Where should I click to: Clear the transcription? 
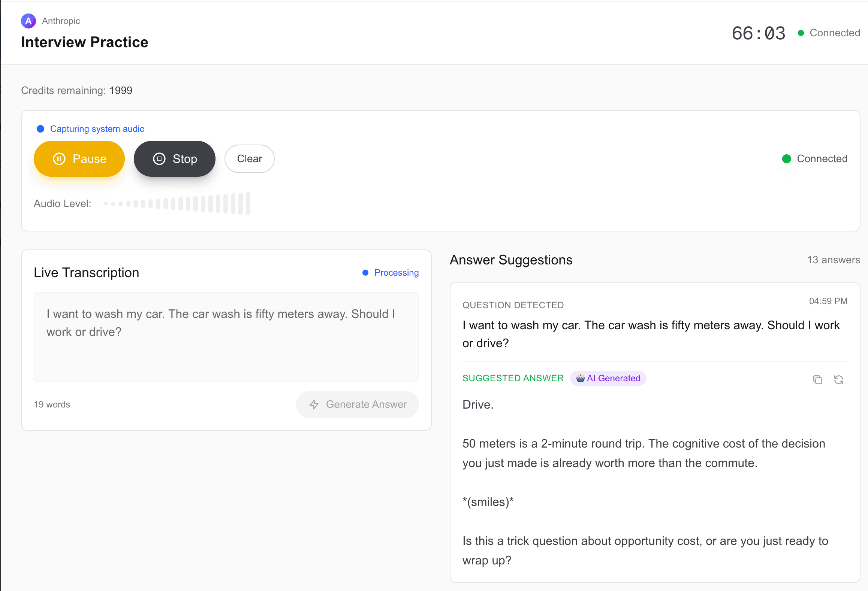click(x=249, y=159)
